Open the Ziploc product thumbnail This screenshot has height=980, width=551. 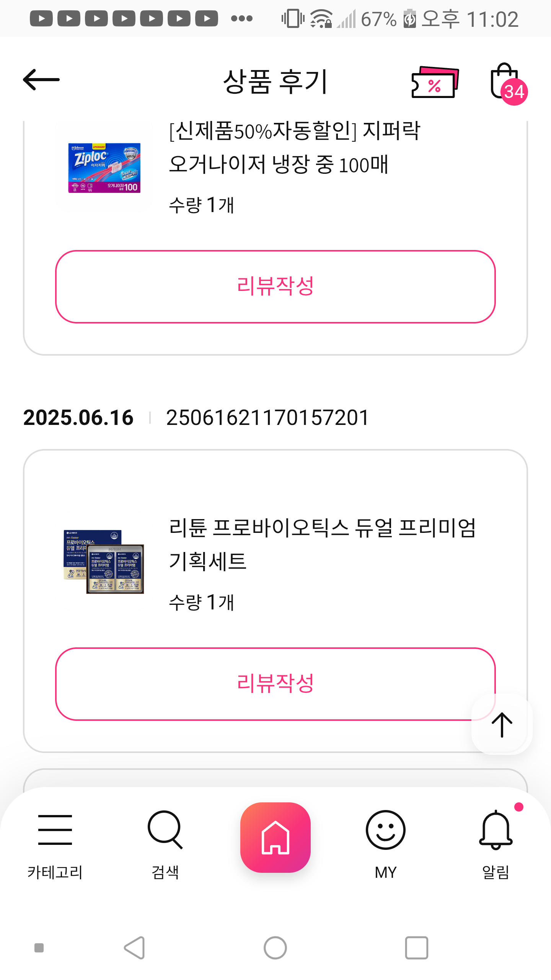(104, 168)
